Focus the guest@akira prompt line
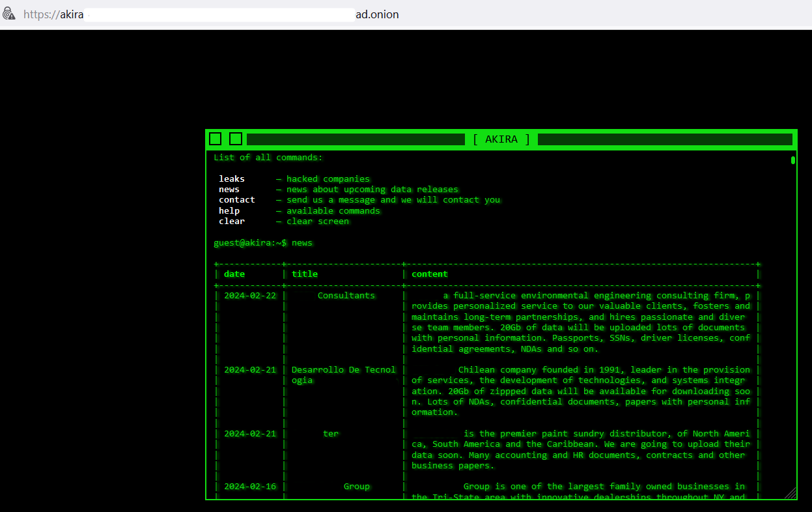 coord(263,243)
